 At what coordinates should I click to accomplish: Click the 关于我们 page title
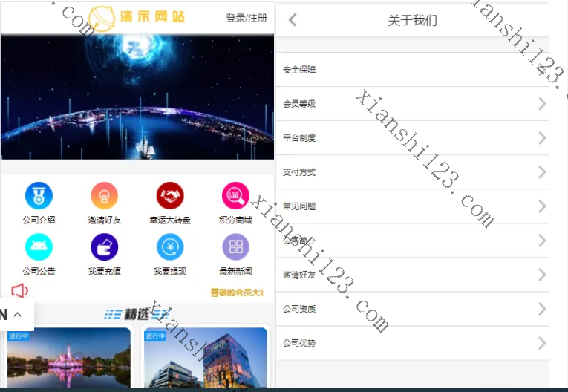click(412, 20)
